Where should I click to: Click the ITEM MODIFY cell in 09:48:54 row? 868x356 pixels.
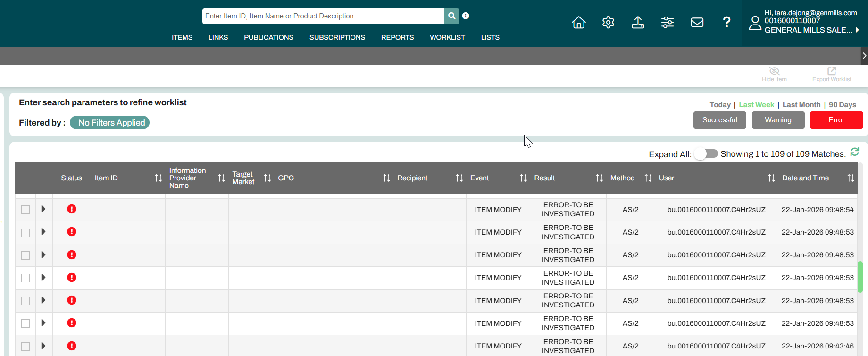498,210
